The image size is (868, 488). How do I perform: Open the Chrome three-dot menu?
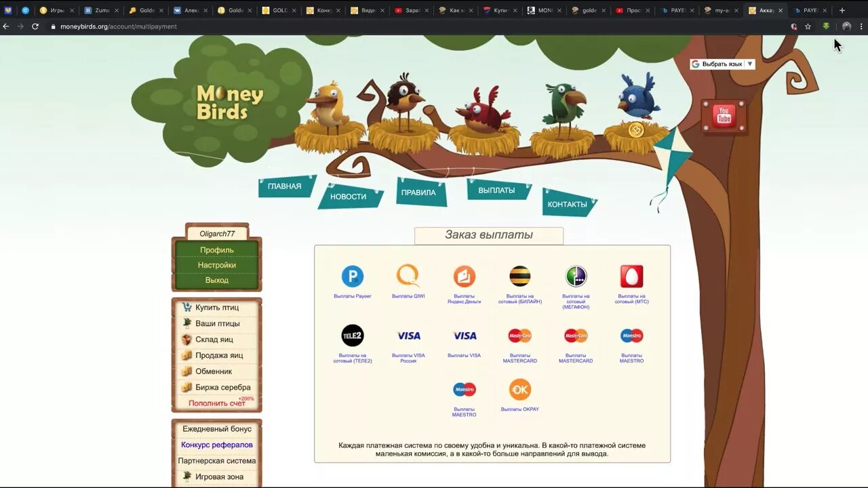861,26
